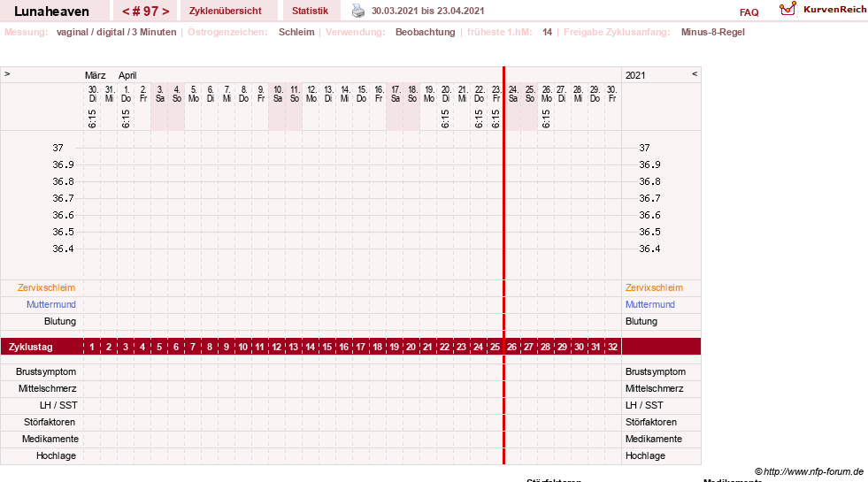Click the left Hochlage row label
The image size is (868, 482).
[56, 455]
